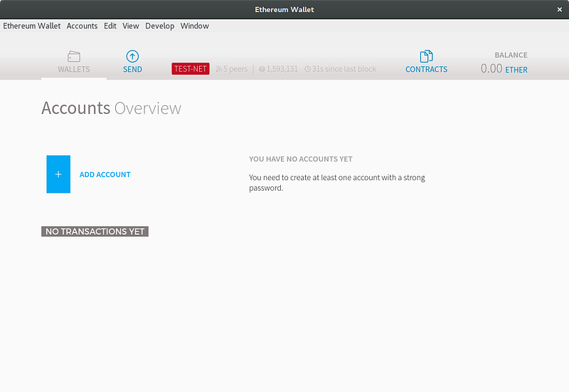Screen dimensions: 569x392
Task: Click the ETHER currency unit label
Action: point(516,70)
